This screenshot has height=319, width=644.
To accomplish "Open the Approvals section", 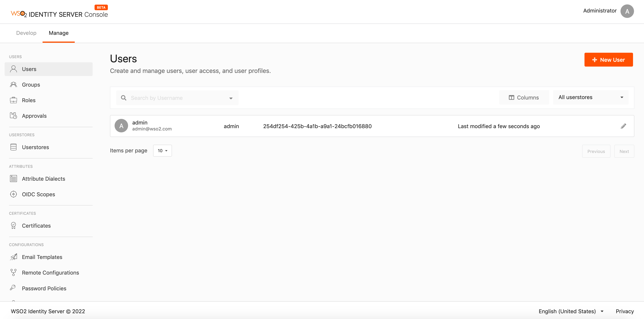I will 34,116.
